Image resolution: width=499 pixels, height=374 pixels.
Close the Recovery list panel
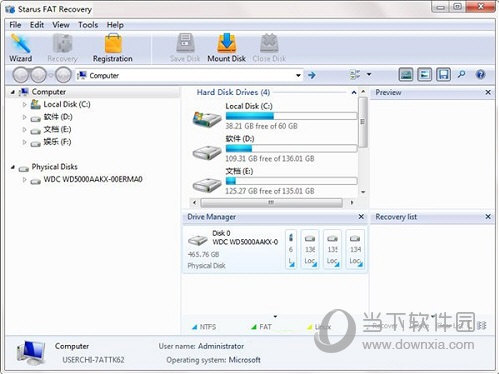coord(488,217)
